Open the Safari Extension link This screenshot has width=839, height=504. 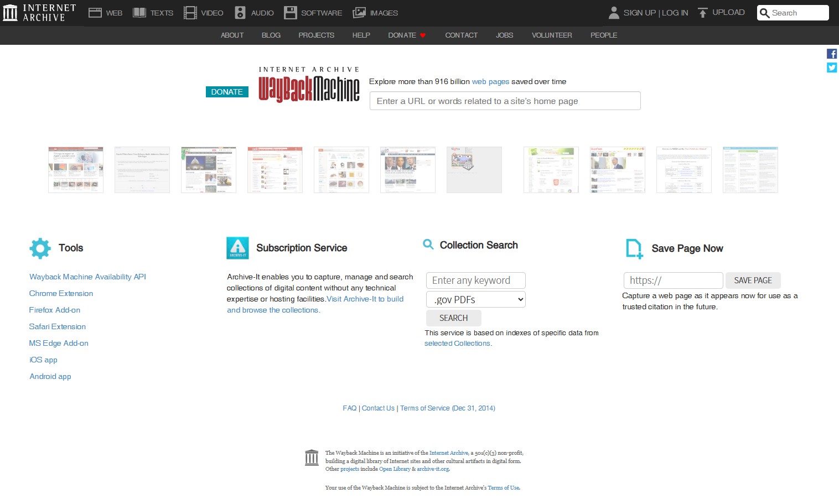tap(58, 326)
